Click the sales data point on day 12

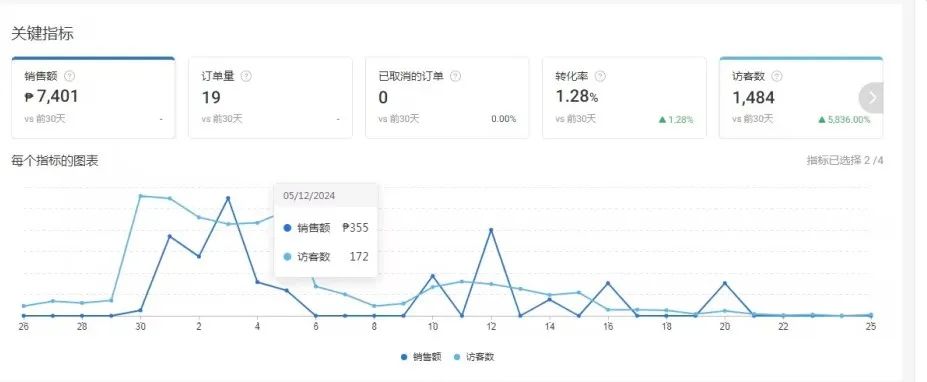491,230
